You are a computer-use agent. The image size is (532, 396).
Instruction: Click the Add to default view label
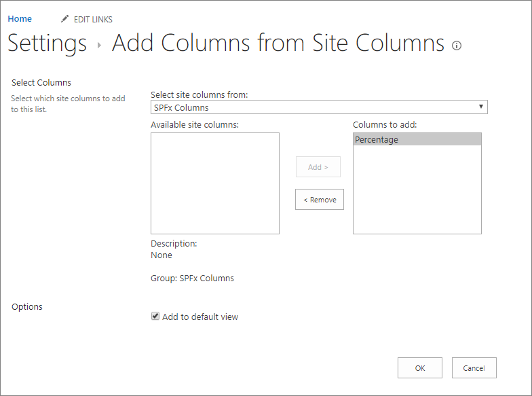point(200,317)
